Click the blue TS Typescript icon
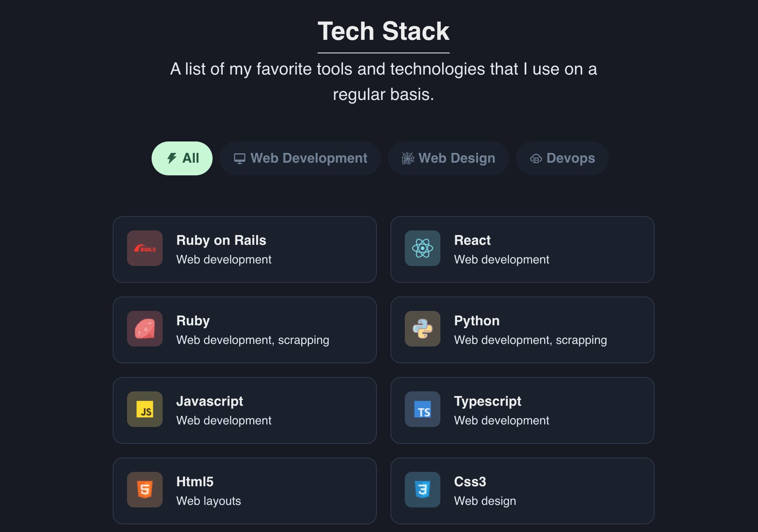This screenshot has height=532, width=758. point(422,409)
